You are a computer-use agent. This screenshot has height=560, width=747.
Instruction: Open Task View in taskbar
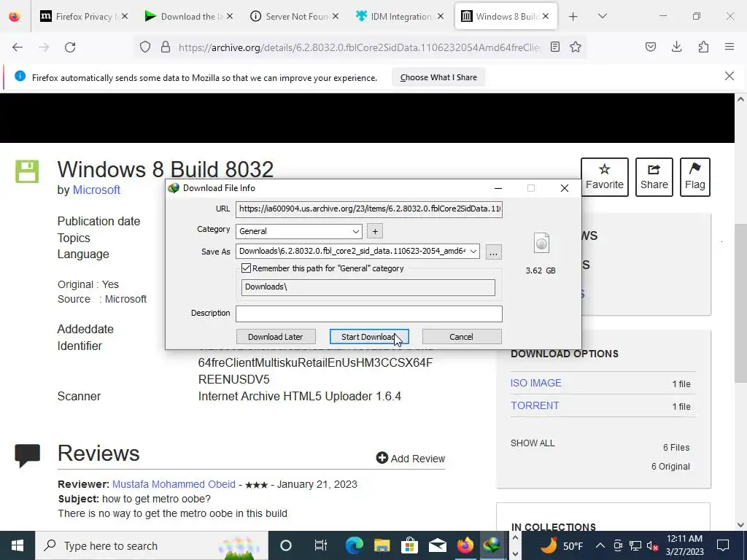coord(321,545)
